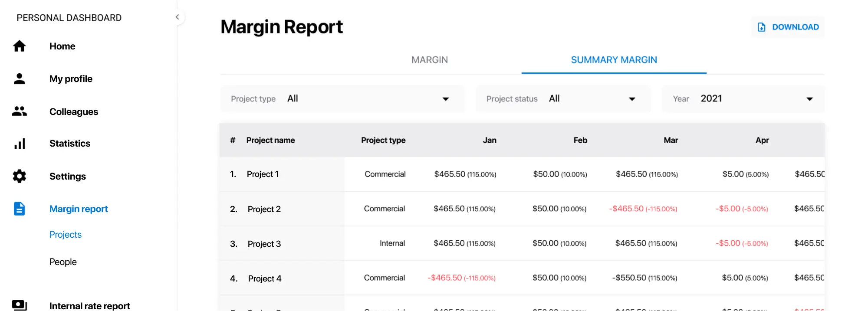Click Internal type in Project 3 row
Screen dimensions: 868x311
point(392,243)
